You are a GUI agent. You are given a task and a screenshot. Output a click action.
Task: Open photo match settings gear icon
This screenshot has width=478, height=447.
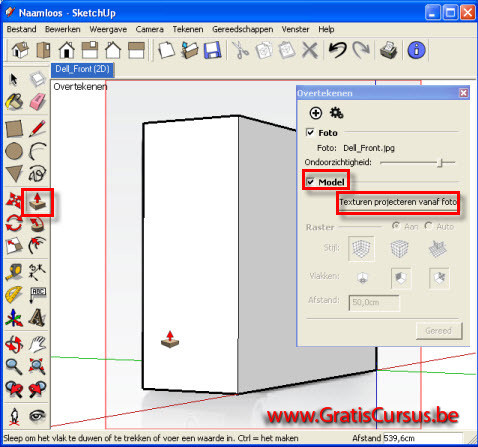pos(336,113)
